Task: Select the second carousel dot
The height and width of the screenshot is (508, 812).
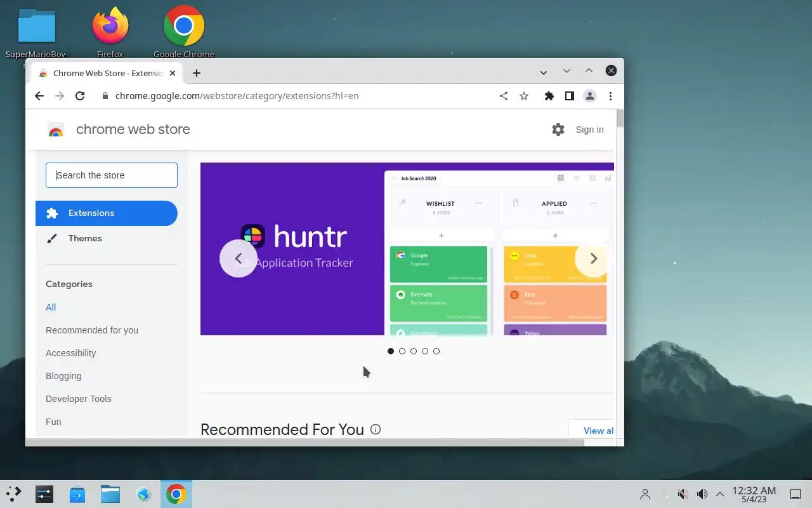Action: [x=402, y=351]
